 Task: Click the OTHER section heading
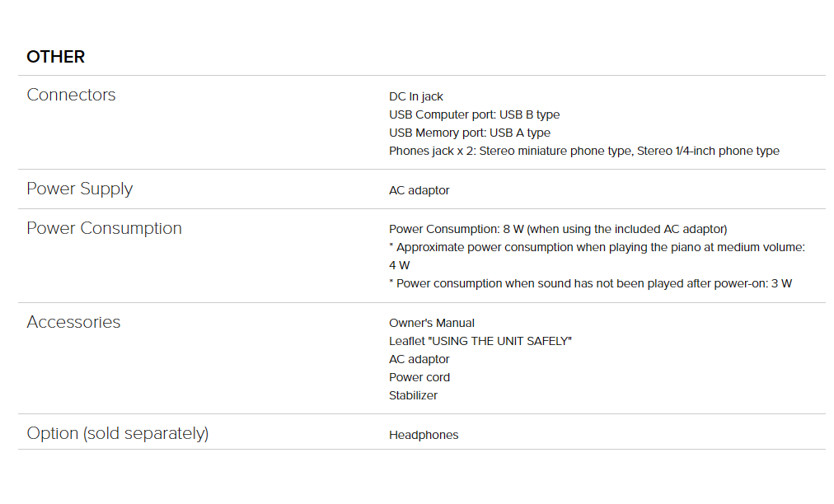point(56,56)
